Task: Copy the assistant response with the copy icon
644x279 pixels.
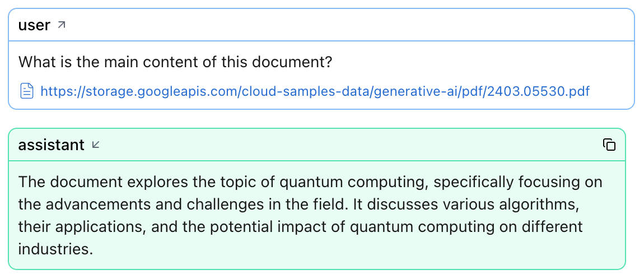Action: tap(609, 145)
